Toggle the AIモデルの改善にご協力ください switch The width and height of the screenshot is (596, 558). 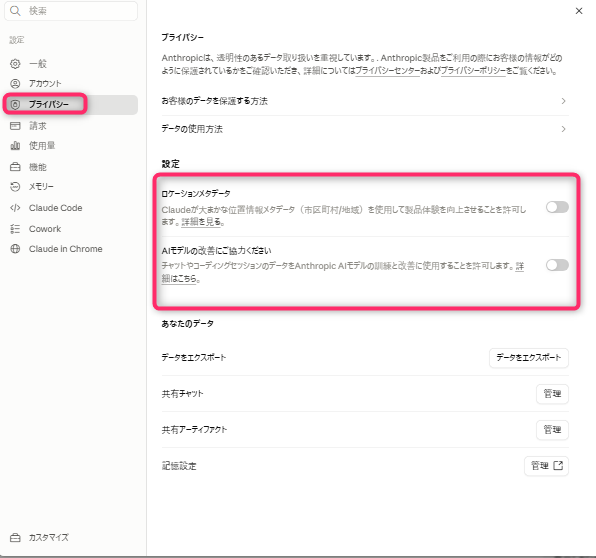click(x=557, y=265)
